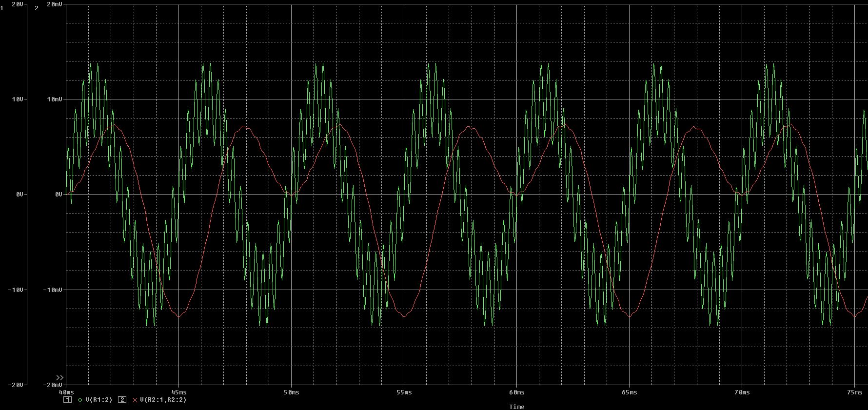This screenshot has width=868, height=410.
Task: Select the boxed 2 axis indicator in legend
Action: click(x=122, y=400)
